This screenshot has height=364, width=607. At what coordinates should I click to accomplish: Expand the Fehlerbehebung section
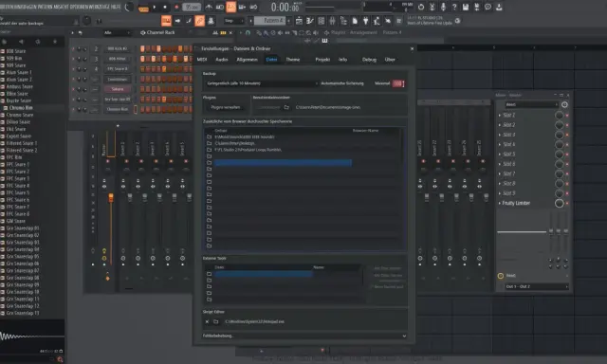click(x=304, y=336)
